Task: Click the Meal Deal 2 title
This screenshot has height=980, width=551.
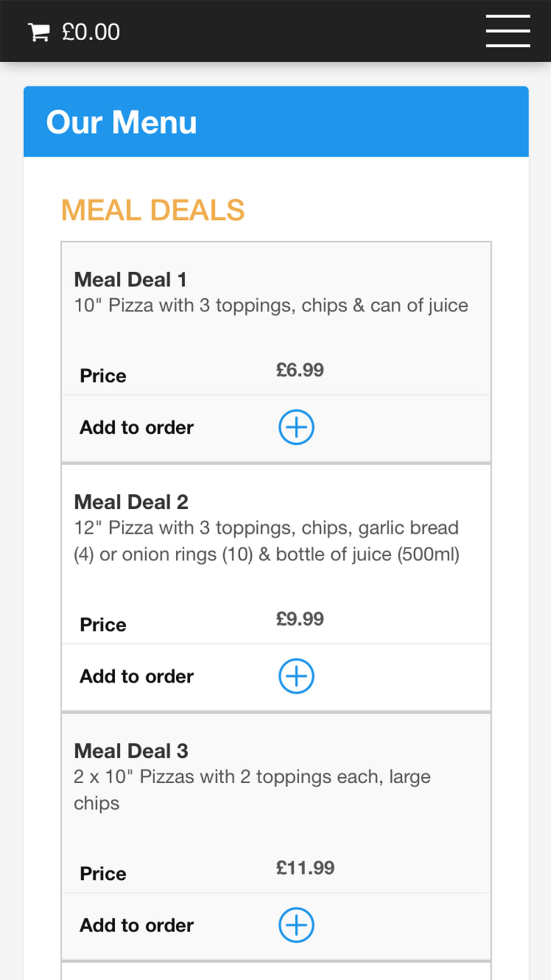Action: point(131,502)
